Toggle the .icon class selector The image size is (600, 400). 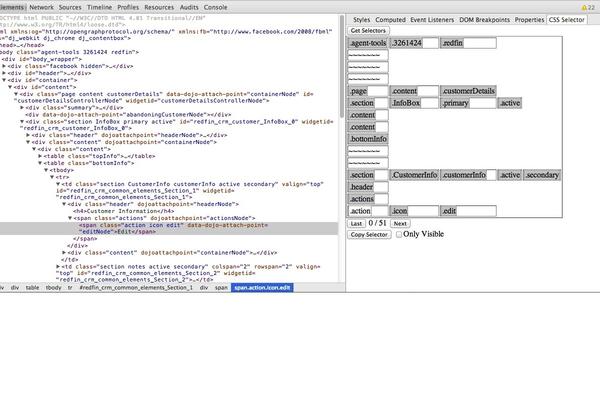[x=399, y=211]
